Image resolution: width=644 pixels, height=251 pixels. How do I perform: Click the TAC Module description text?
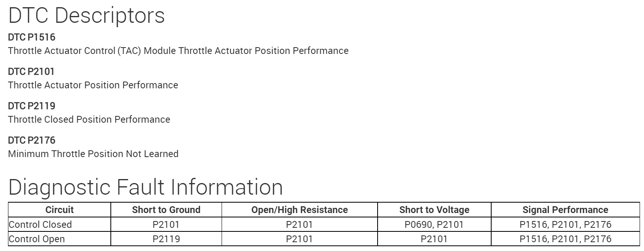coord(178,51)
